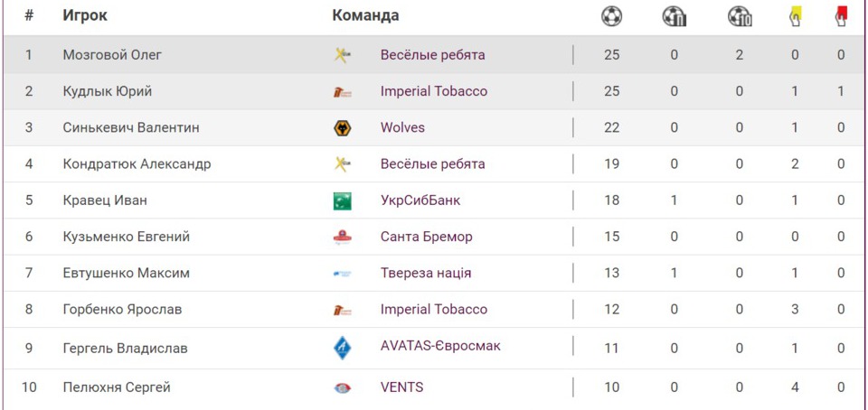868x410 pixels.
Task: Select player Мозговой Олег
Action: [112, 55]
